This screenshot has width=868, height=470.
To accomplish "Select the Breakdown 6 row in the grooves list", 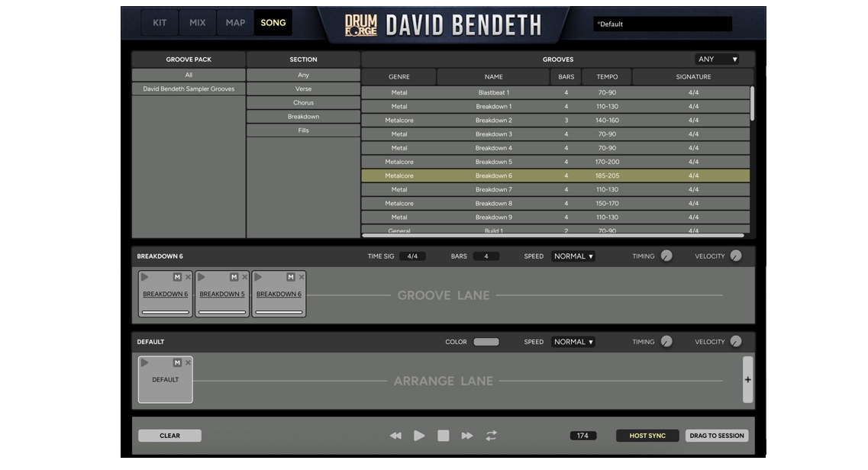I will tap(495, 175).
